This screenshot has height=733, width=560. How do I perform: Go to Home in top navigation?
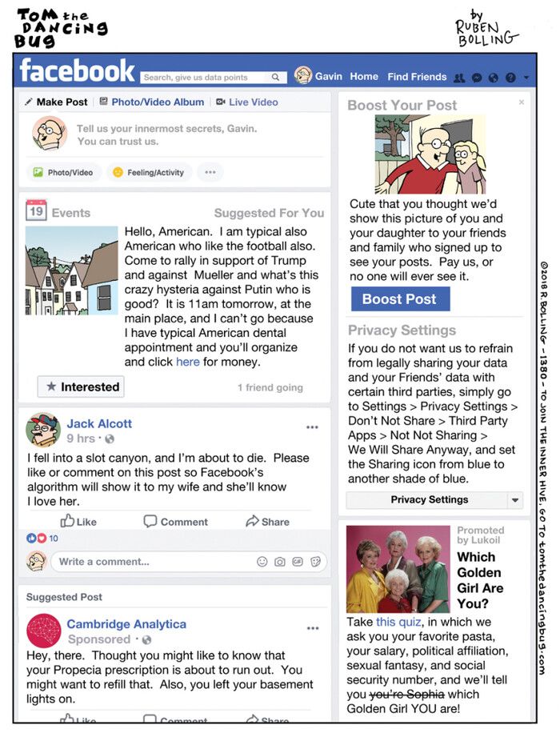tap(364, 77)
